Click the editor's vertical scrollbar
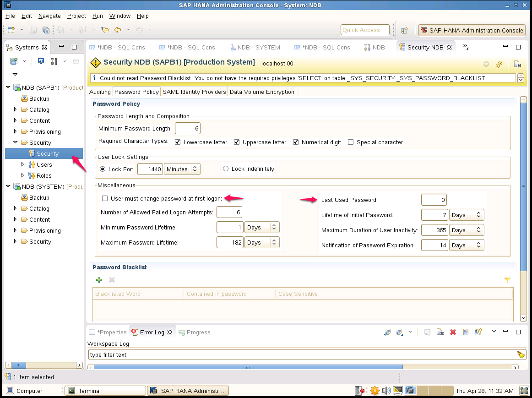532x398 pixels. [x=523, y=209]
